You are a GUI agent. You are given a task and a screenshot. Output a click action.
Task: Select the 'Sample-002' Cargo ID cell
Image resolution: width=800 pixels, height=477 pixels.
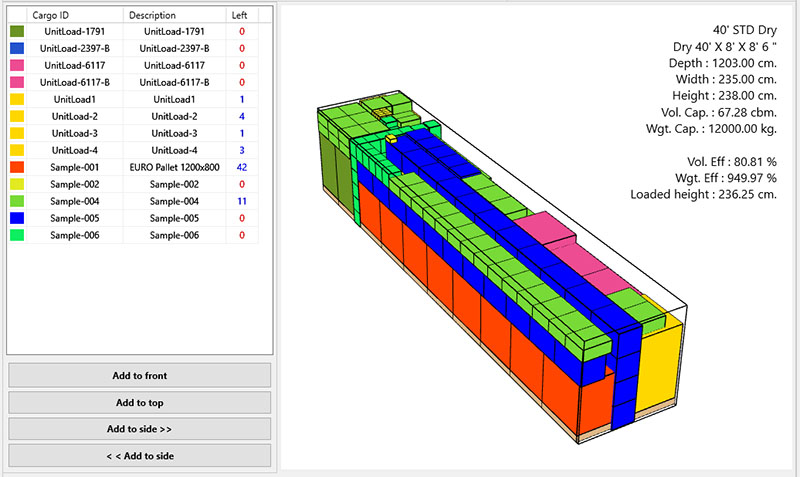pyautogui.click(x=74, y=184)
